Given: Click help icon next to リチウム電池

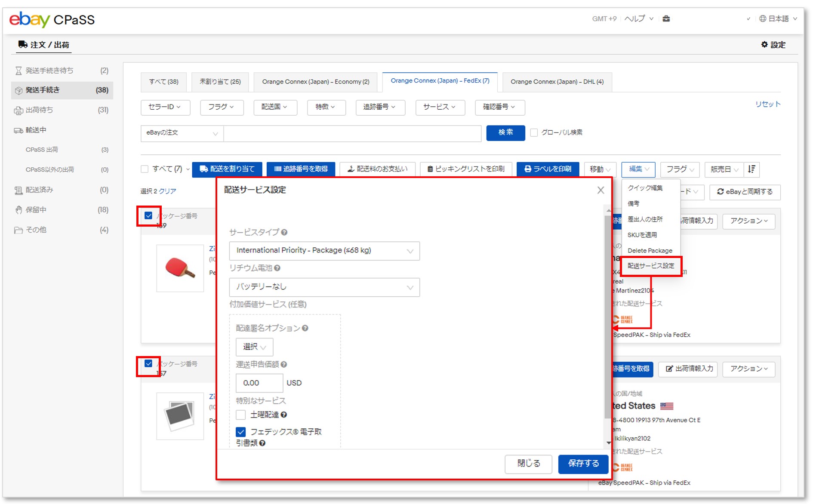Looking at the screenshot, I should 277,268.
